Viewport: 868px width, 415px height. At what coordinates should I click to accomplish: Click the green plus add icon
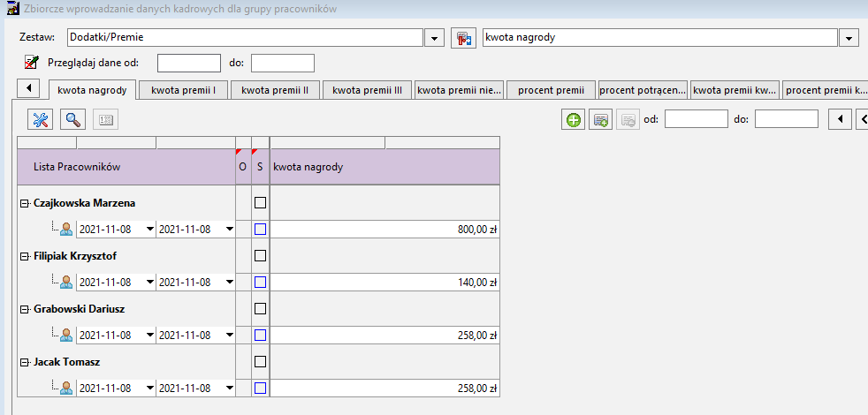pyautogui.click(x=574, y=119)
